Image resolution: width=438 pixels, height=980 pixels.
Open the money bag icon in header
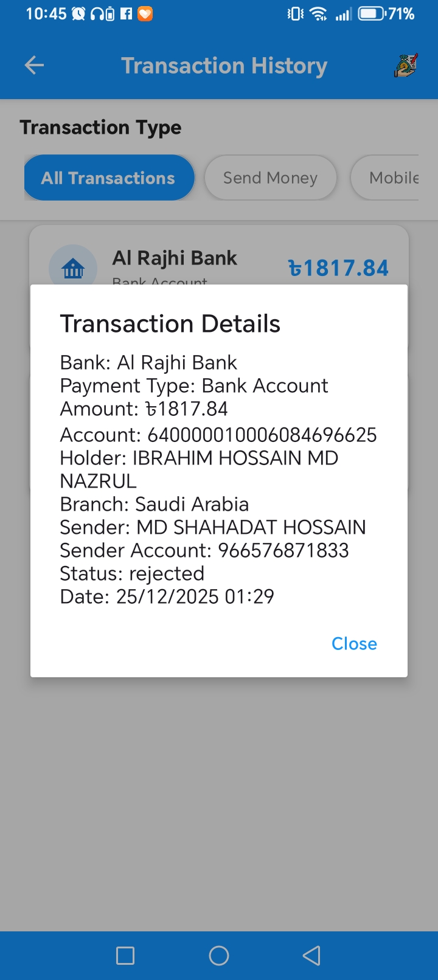coord(405,66)
